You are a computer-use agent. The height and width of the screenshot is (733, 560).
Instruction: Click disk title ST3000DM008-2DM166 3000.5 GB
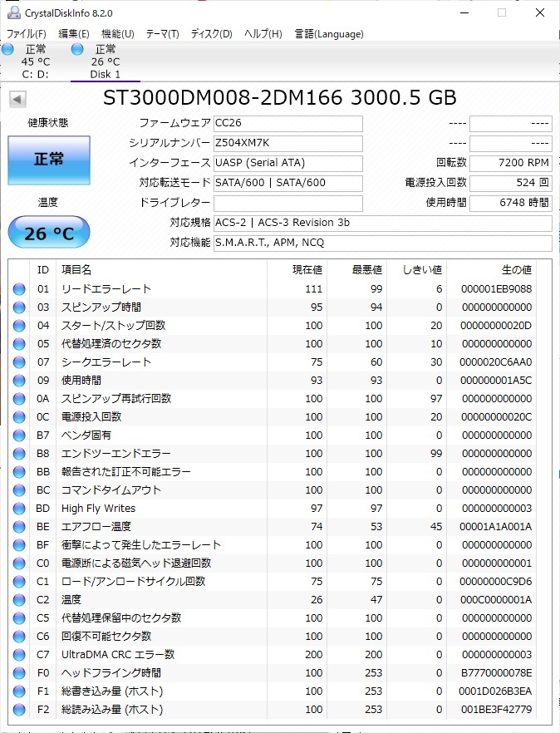pyautogui.click(x=279, y=98)
